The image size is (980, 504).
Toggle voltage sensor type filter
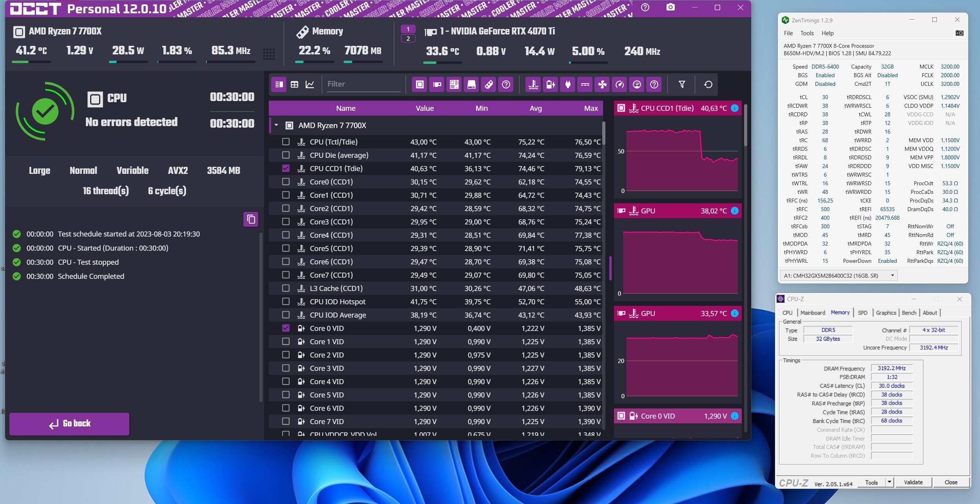point(551,84)
